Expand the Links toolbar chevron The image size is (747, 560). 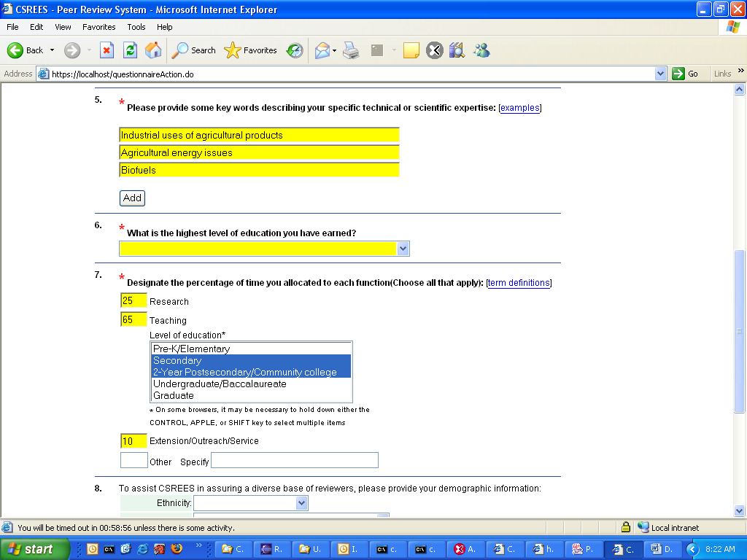pyautogui.click(x=741, y=71)
